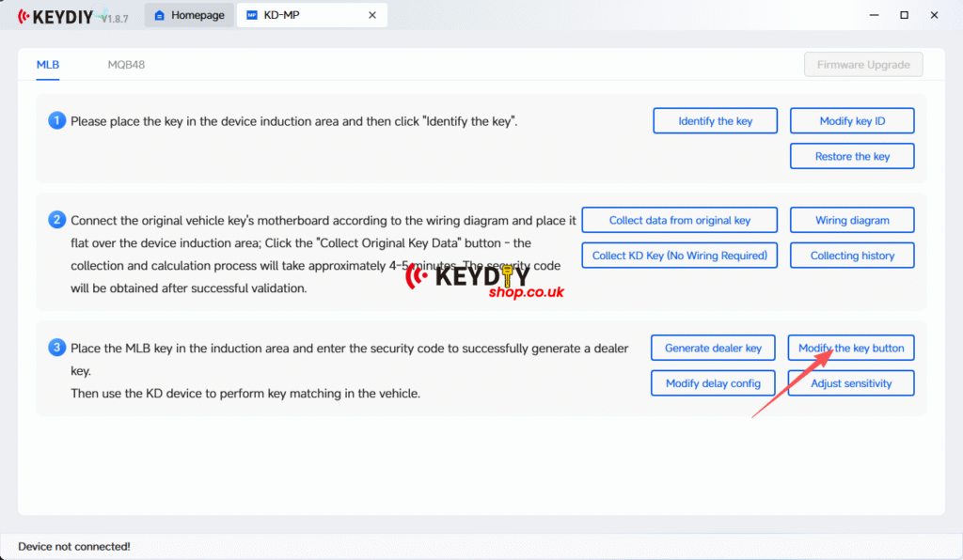963x560 pixels.
Task: Switch to the Homepage tab
Action: coord(189,15)
